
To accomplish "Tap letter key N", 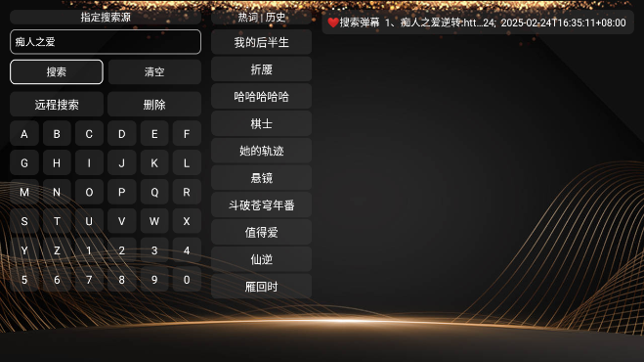I will tap(57, 192).
